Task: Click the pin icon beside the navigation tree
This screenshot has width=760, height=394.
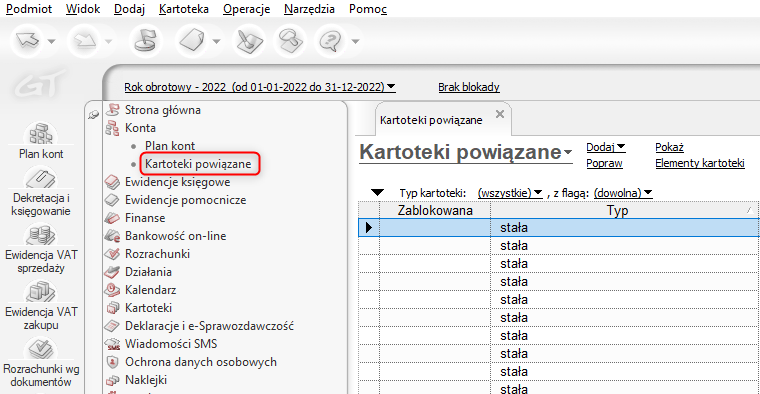Action: tap(94, 114)
